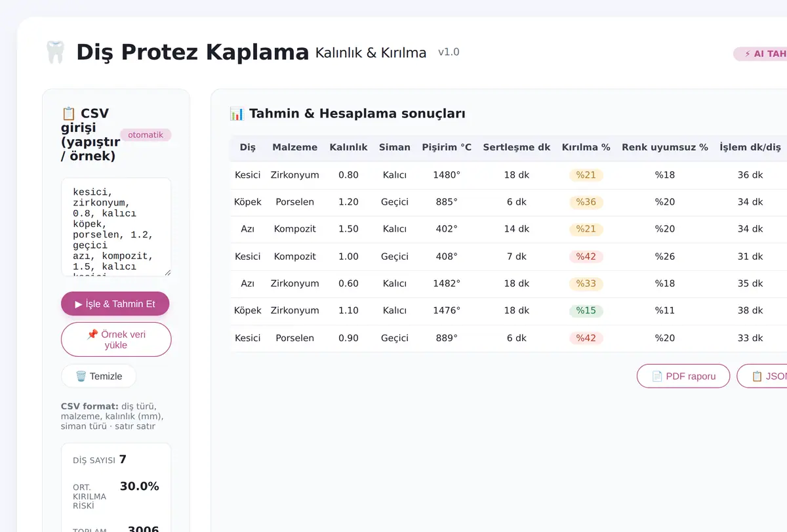
Task: Select the Malzeme column header
Action: pyautogui.click(x=295, y=148)
